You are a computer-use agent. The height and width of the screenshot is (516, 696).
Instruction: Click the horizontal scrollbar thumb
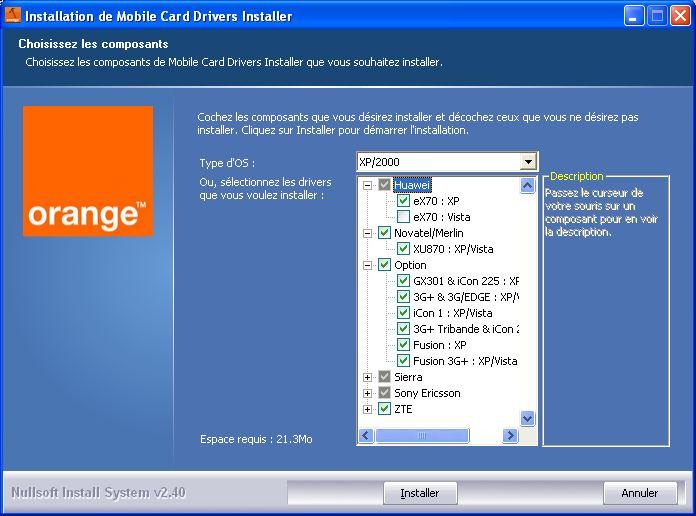(422, 436)
